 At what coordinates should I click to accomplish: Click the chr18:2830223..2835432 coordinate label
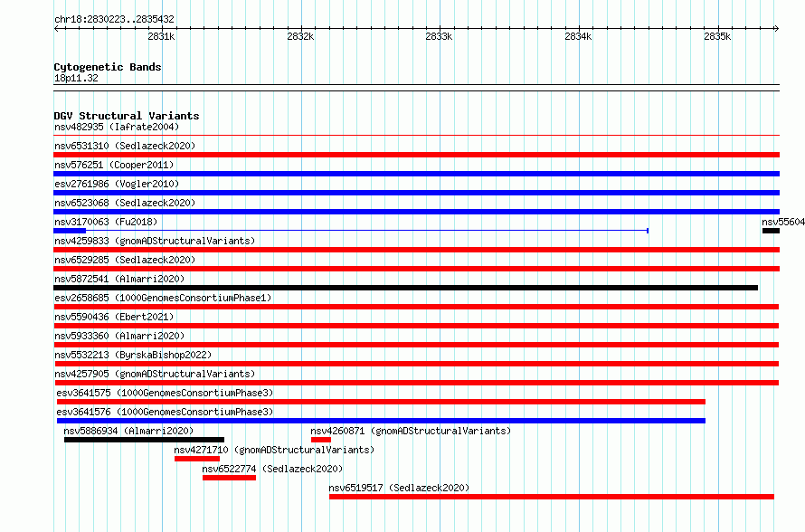pos(114,19)
